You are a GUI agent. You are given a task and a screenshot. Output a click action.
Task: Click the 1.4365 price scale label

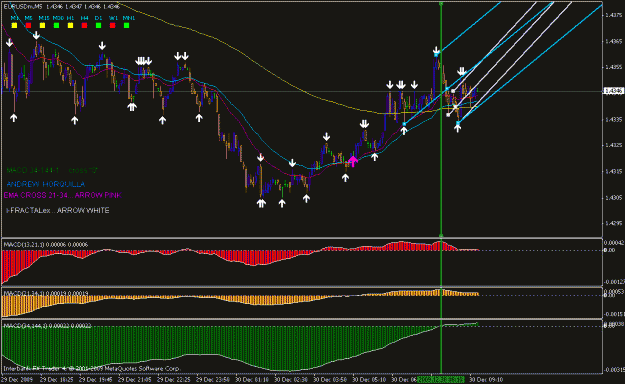[x=614, y=41]
